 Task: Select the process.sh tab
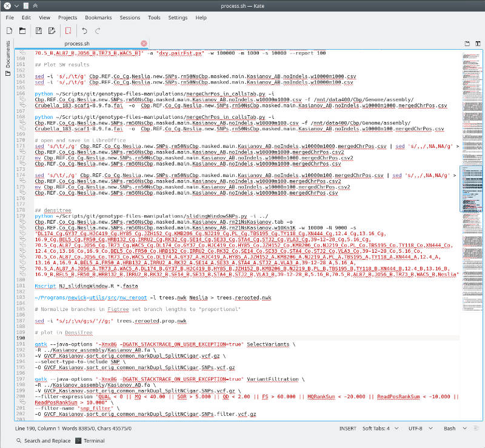[x=79, y=44]
